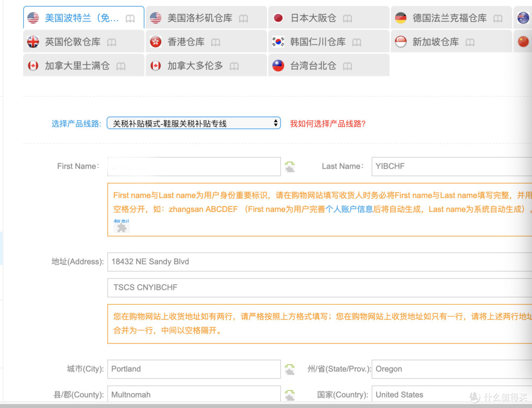Click Last Name field containing YIBCHF
Screen dimensions: 532x408
[x=452, y=167]
